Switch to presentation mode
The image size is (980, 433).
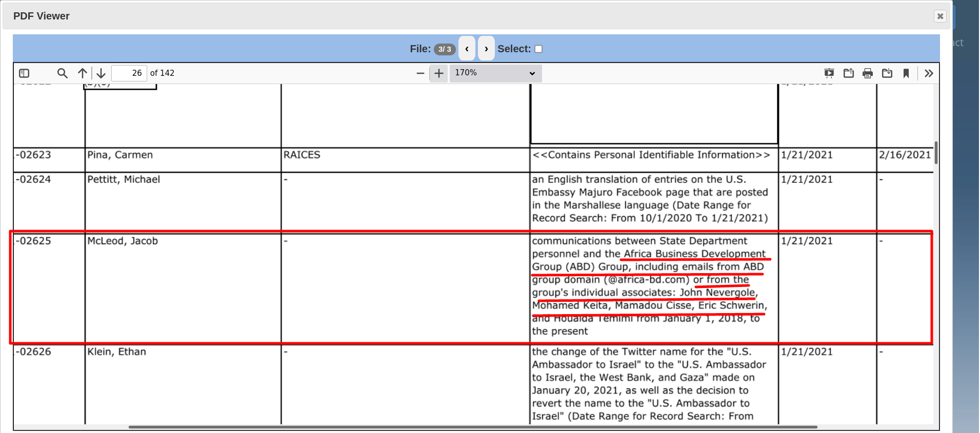tap(829, 73)
